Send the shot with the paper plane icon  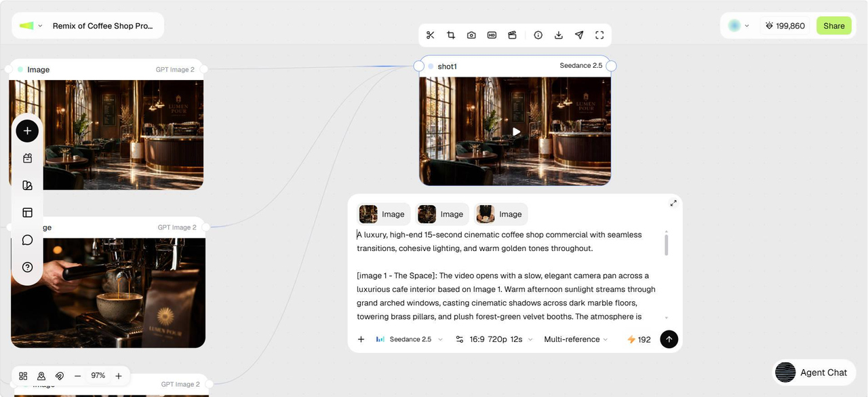[x=579, y=35]
